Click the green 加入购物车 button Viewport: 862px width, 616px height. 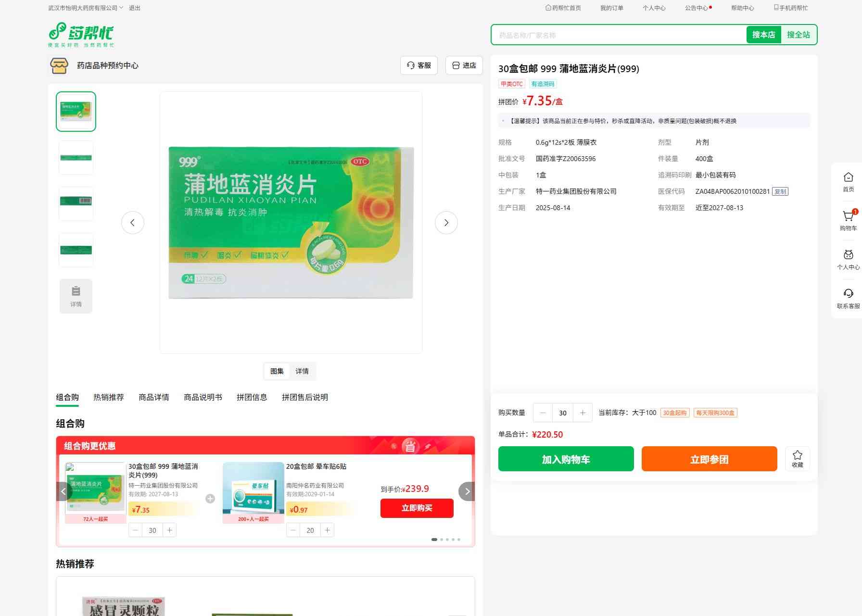tap(566, 459)
